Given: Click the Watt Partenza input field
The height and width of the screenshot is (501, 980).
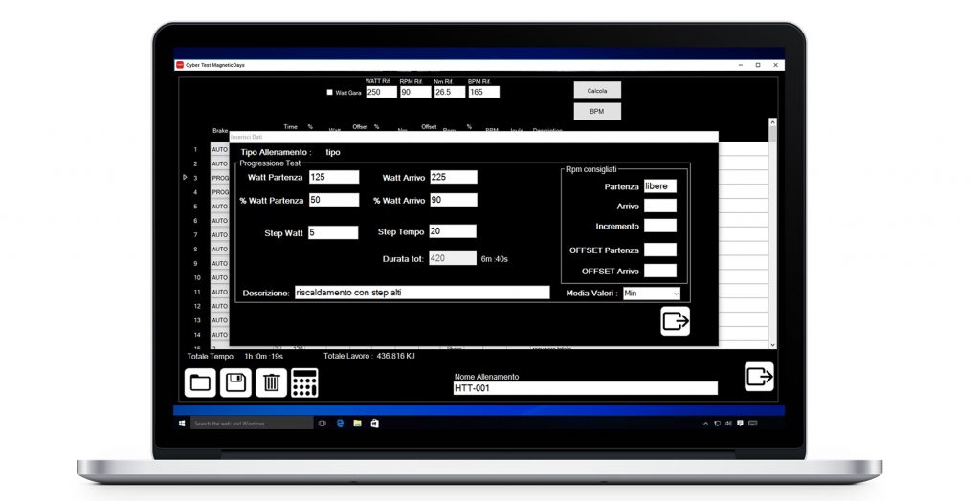Looking at the screenshot, I should coord(334,177).
